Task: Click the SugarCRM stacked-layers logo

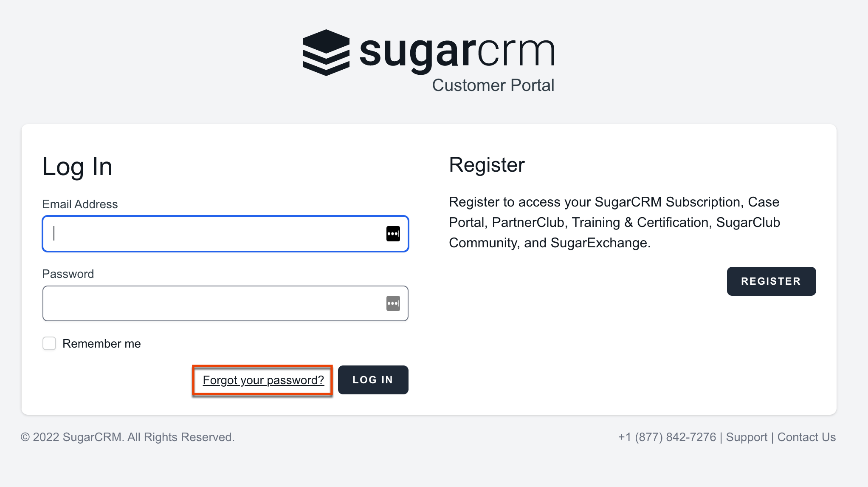Action: (325, 52)
